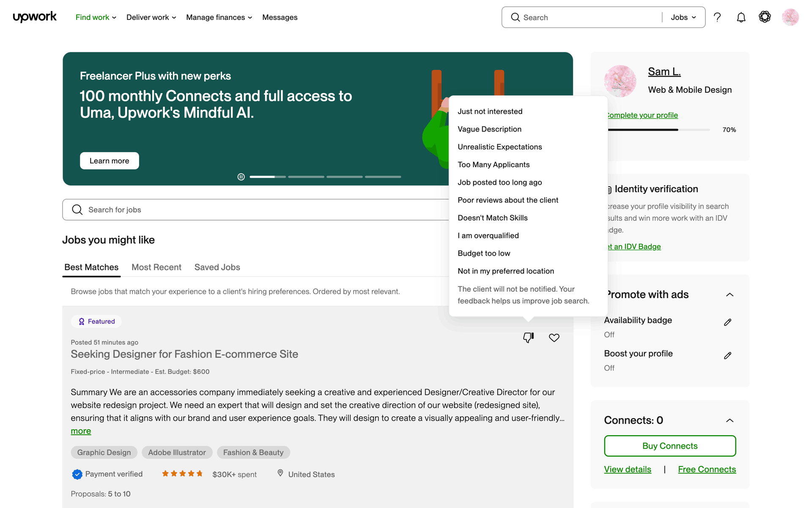The width and height of the screenshot is (812, 508).
Task: Edit the Boost your profile setting
Action: pyautogui.click(x=727, y=356)
